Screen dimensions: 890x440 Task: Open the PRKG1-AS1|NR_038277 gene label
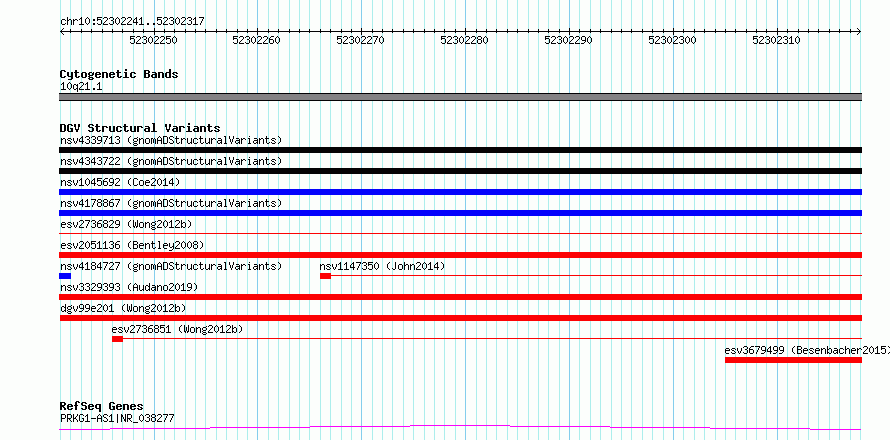pos(117,419)
